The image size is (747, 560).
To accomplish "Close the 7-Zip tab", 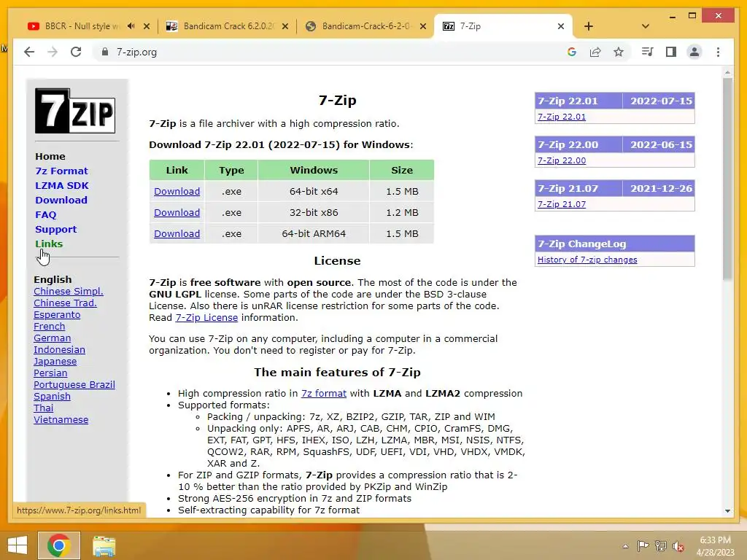I will pyautogui.click(x=561, y=26).
